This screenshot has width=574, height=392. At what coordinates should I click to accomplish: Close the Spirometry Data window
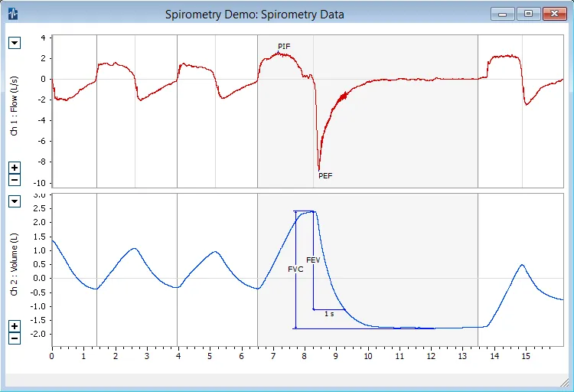(x=553, y=14)
